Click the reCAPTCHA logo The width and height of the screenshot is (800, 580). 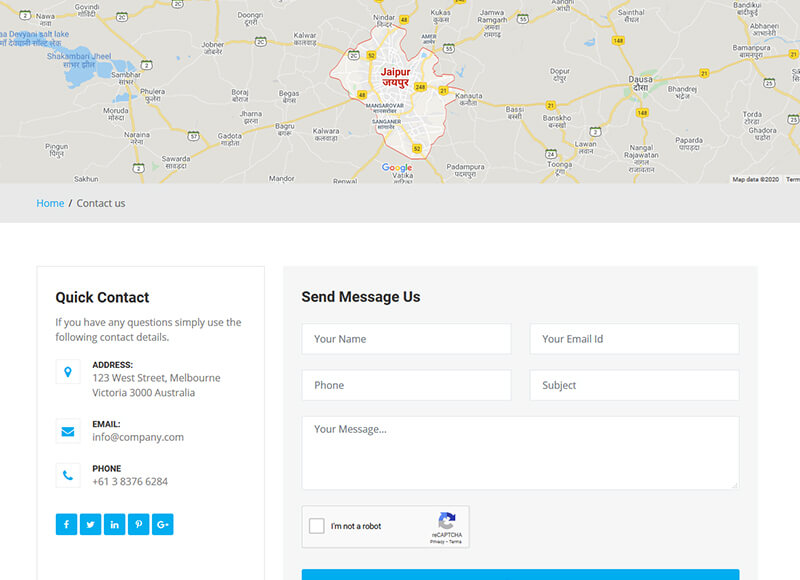tap(447, 521)
